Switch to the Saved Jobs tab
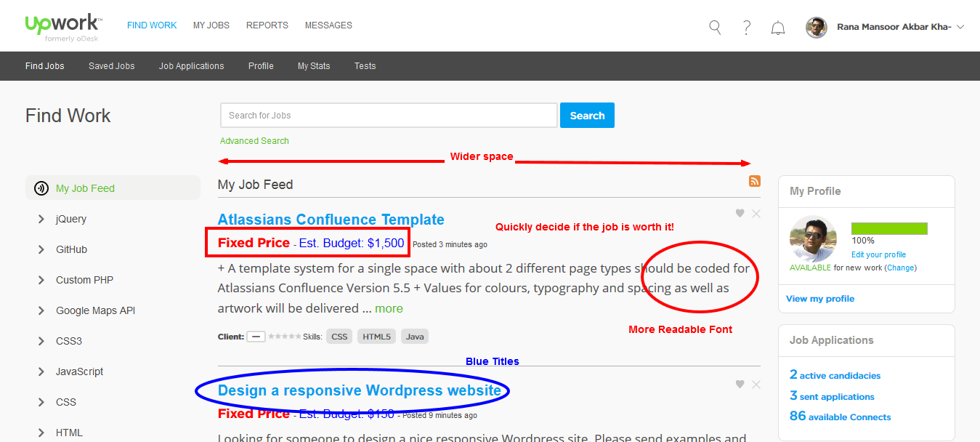Image resolution: width=980 pixels, height=442 pixels. coord(111,65)
